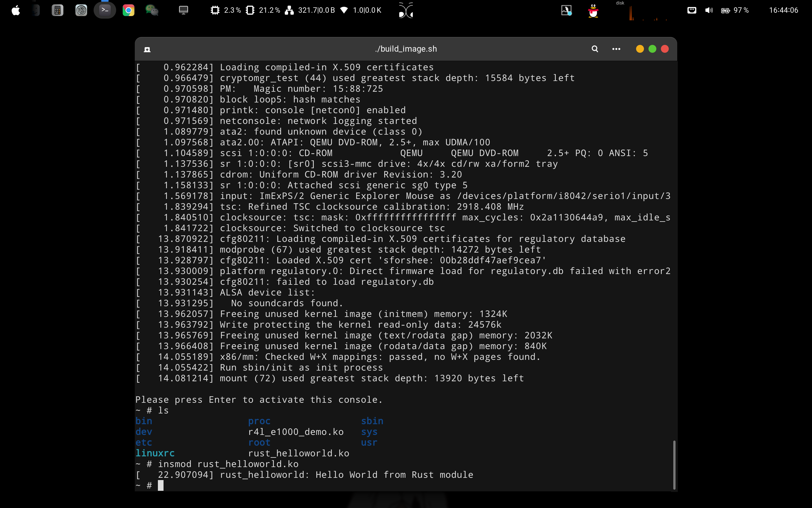The width and height of the screenshot is (812, 508).
Task: Click the terminal vertical scrollbar
Action: pos(674,465)
